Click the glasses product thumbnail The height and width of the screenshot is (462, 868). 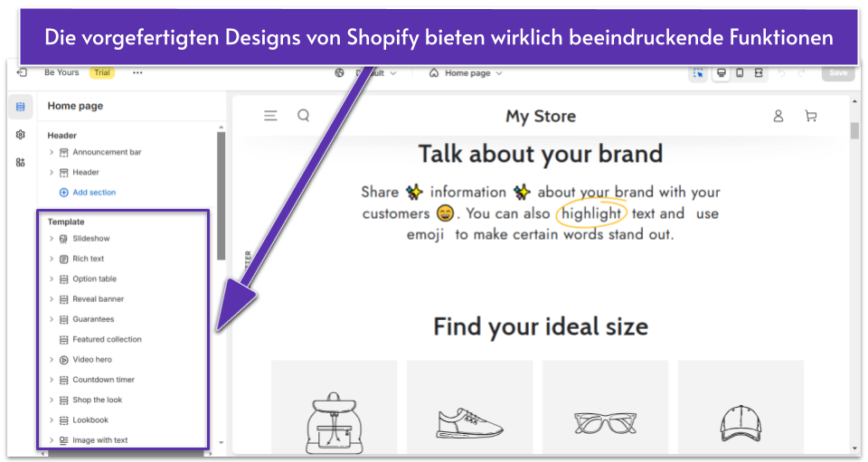[605, 407]
